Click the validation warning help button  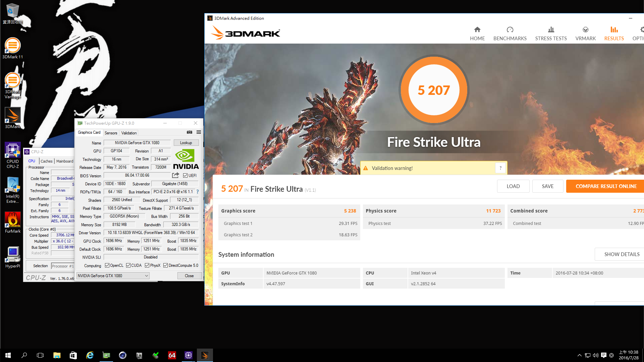coord(500,168)
